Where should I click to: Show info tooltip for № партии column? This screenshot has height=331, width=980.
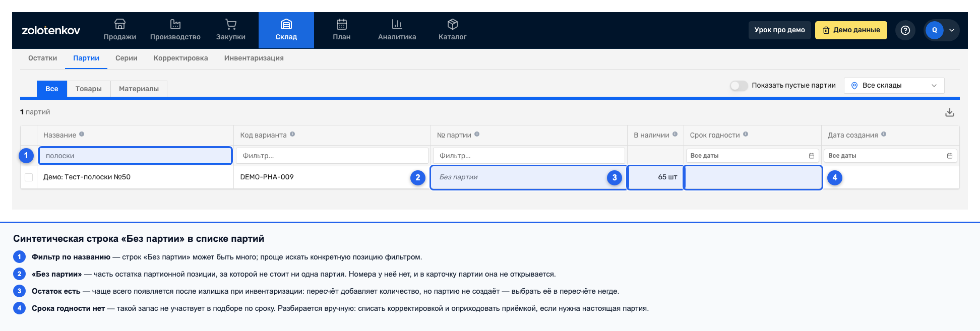point(477,135)
